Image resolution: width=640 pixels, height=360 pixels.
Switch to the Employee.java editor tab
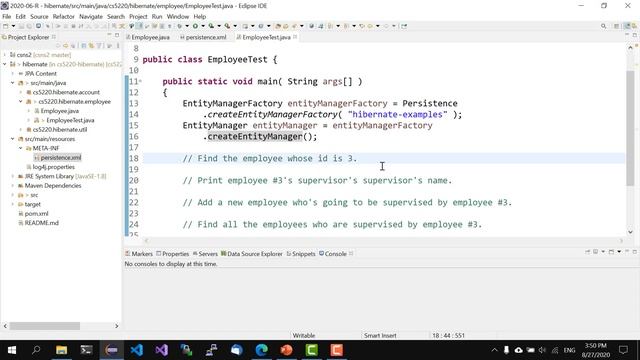pos(148,37)
